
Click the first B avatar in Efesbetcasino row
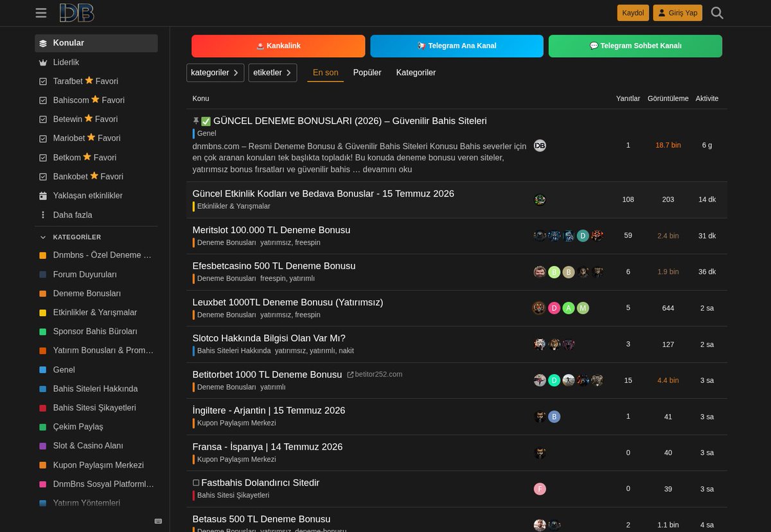pyautogui.click(x=554, y=272)
